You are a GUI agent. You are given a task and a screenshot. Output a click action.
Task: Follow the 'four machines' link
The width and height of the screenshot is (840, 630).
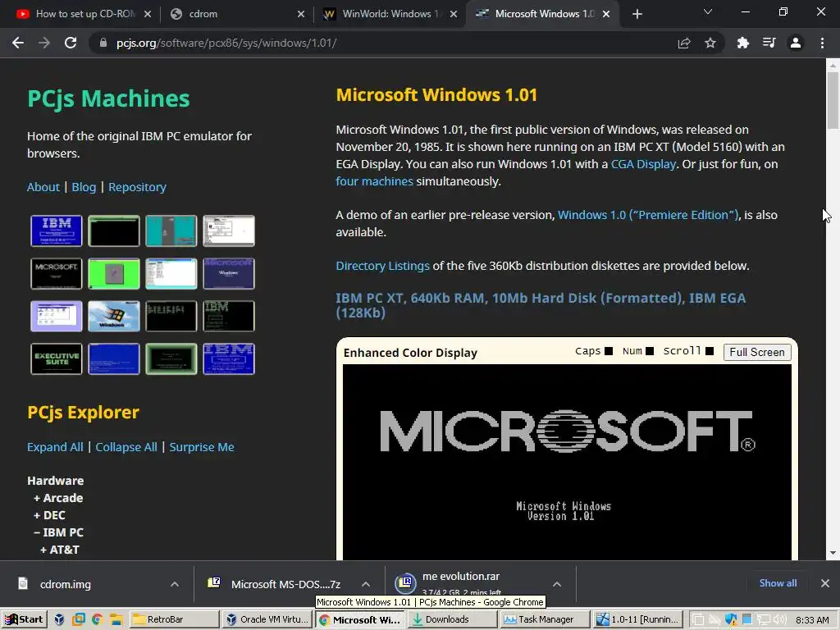(374, 181)
